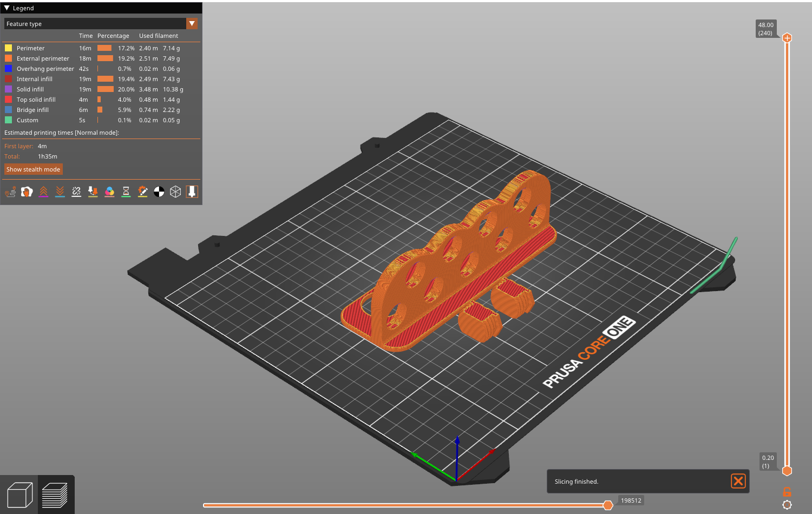
Task: Click Solid infill 10.38 g value
Action: 173,89
